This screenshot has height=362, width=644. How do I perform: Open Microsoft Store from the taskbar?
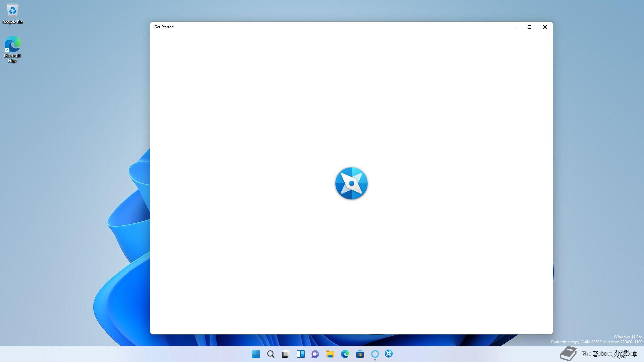click(360, 354)
